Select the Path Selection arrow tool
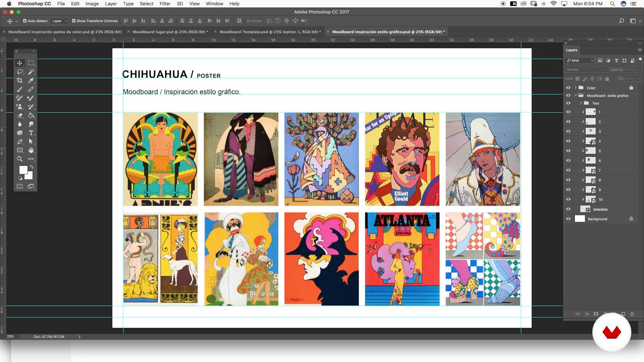 [31, 141]
